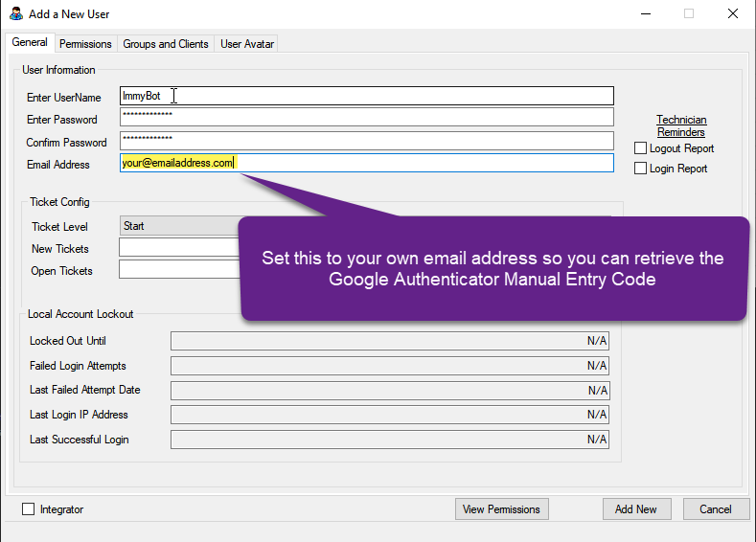Click the Add a New User title icon
The image size is (756, 542).
[15, 13]
